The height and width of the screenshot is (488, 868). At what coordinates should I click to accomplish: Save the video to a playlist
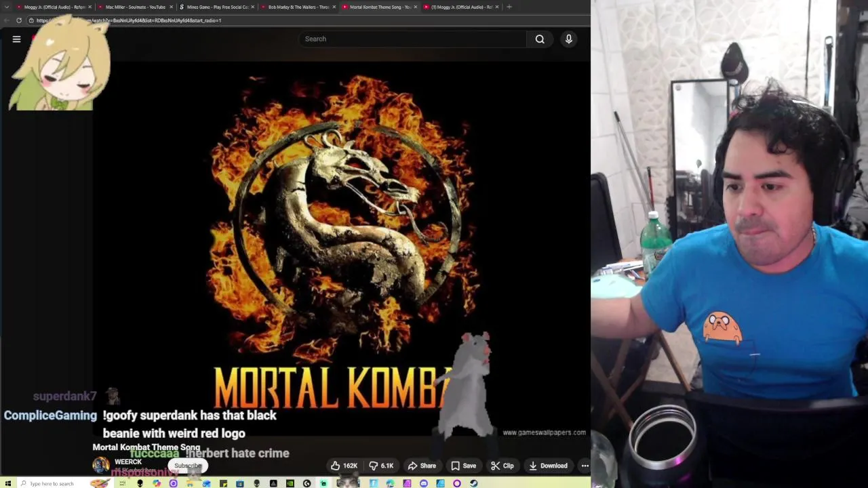pos(463,466)
